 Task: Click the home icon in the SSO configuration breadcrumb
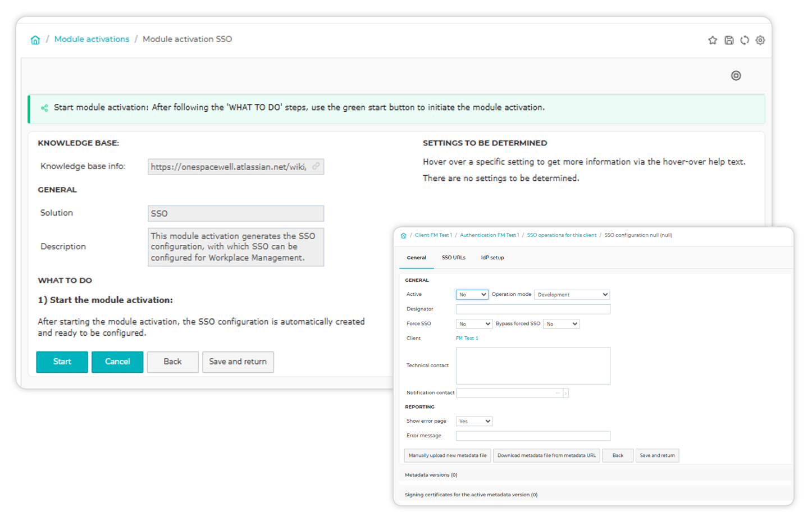(x=404, y=235)
